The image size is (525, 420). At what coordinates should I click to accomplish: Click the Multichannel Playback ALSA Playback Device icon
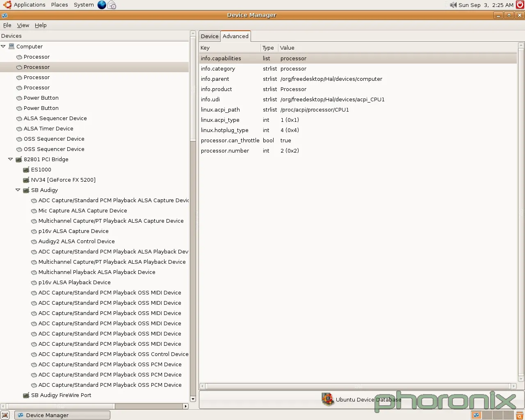(x=34, y=272)
